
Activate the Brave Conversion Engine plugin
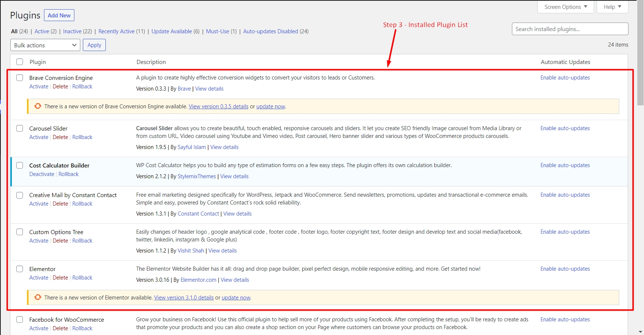coord(39,87)
